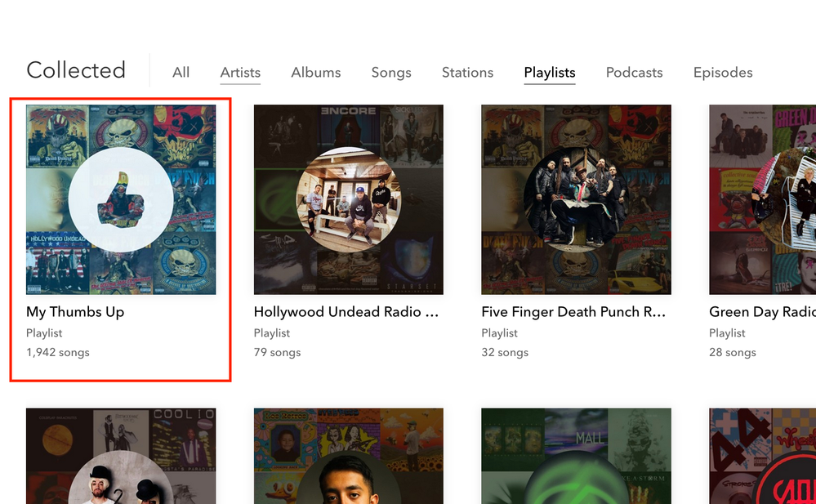
Task: Open the Podcasts tab
Action: pyautogui.click(x=634, y=73)
